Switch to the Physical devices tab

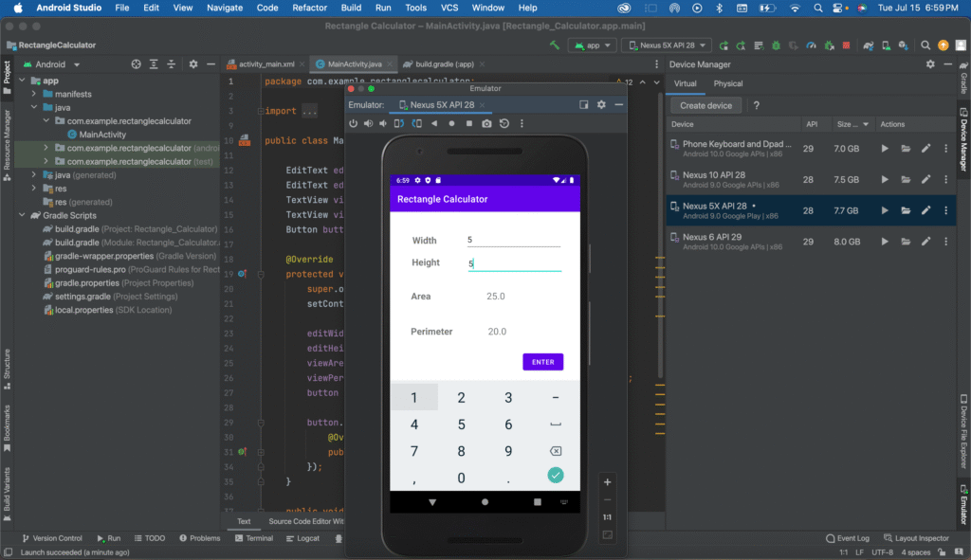tap(727, 83)
